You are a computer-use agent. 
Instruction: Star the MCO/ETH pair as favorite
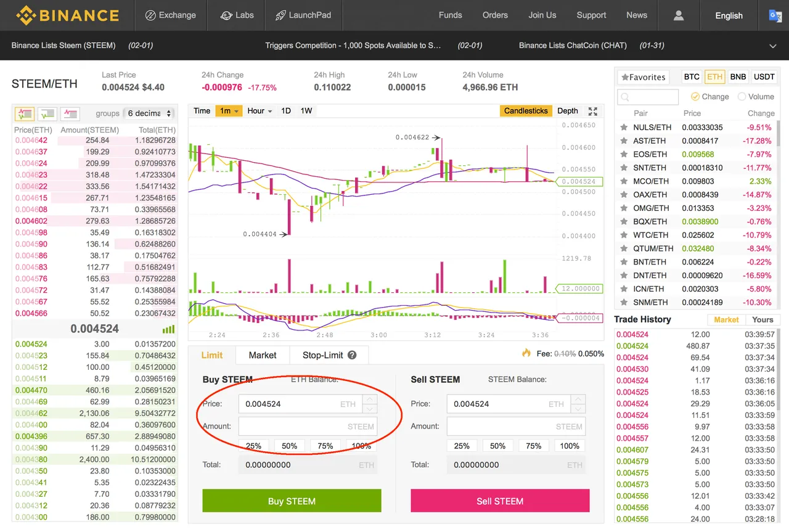(624, 181)
